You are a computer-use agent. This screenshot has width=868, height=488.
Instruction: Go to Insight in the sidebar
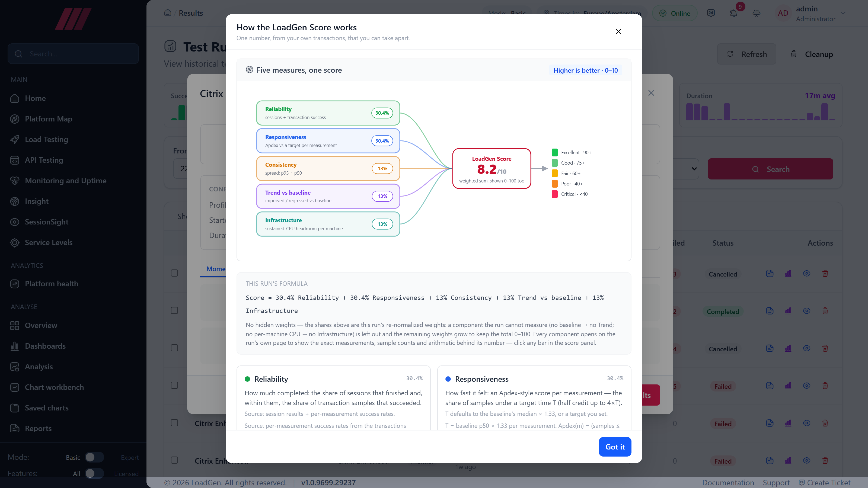(36, 201)
